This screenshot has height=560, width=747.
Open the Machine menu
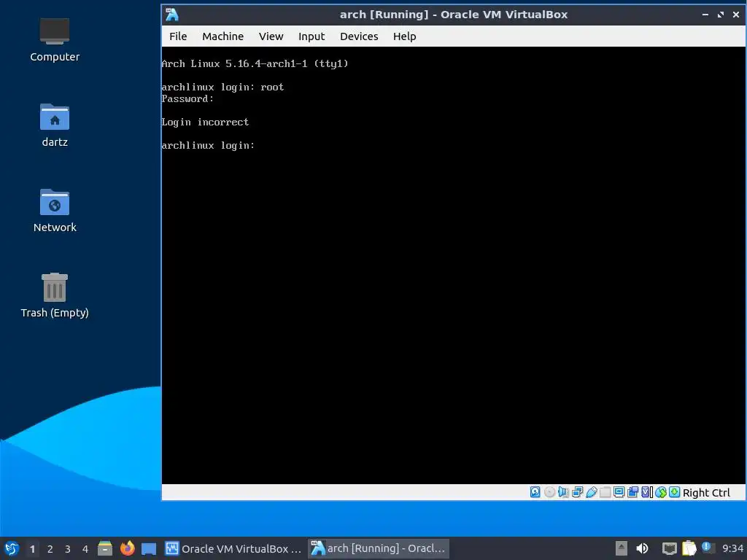coord(223,36)
